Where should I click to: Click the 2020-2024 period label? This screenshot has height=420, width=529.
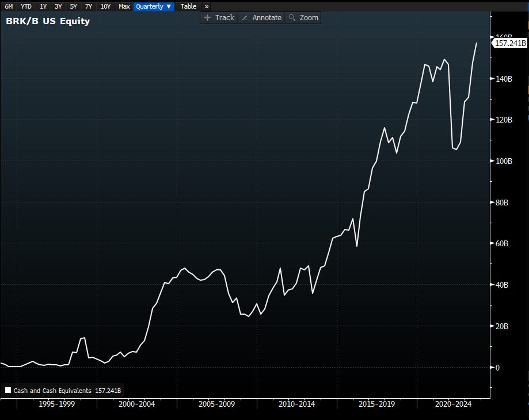(453, 404)
